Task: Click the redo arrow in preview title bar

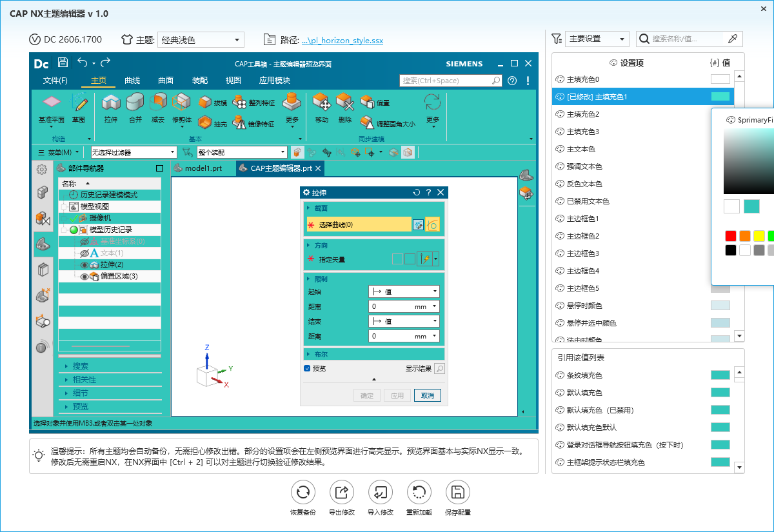Action: 106,63
